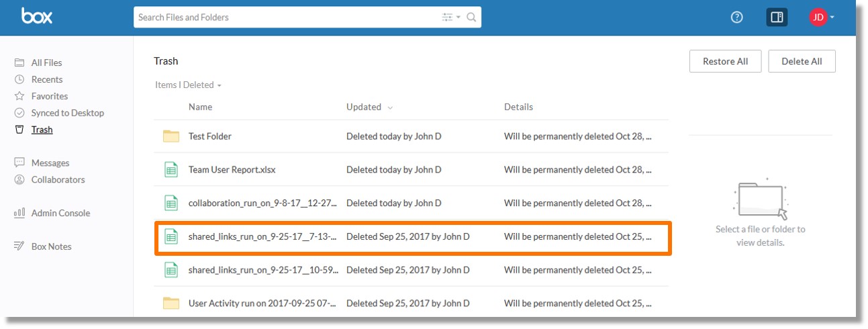Viewport: 868px width, 329px height.
Task: Toggle the details sidebar panel icon
Action: point(777,17)
